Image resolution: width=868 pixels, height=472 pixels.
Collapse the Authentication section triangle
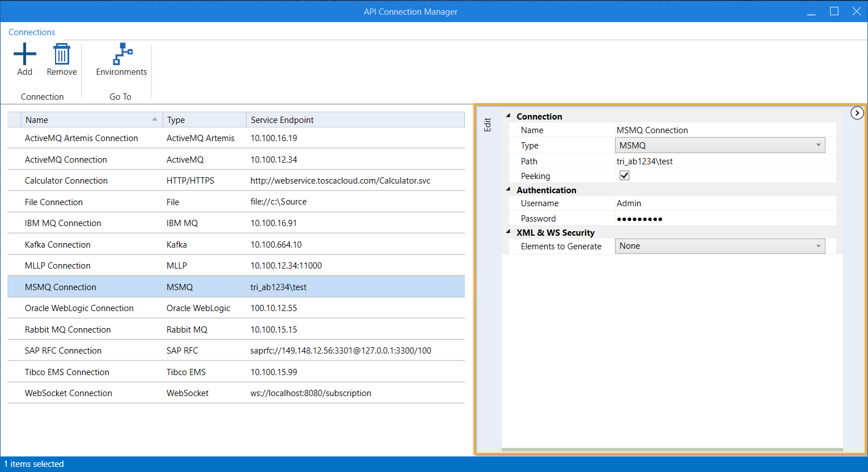point(509,189)
